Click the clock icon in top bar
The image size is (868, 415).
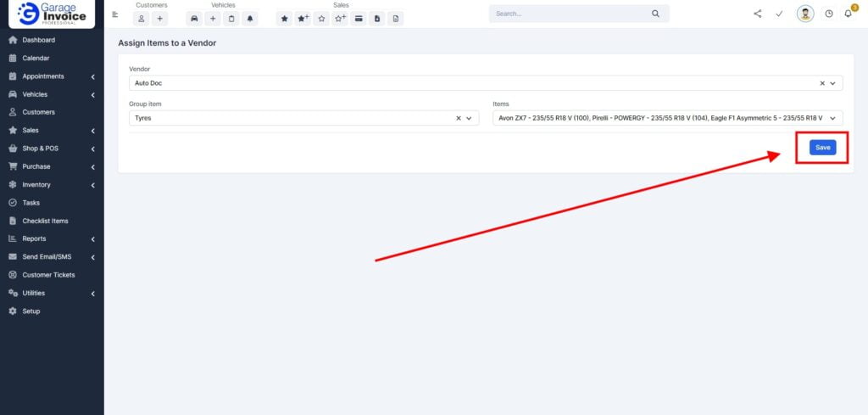point(828,14)
